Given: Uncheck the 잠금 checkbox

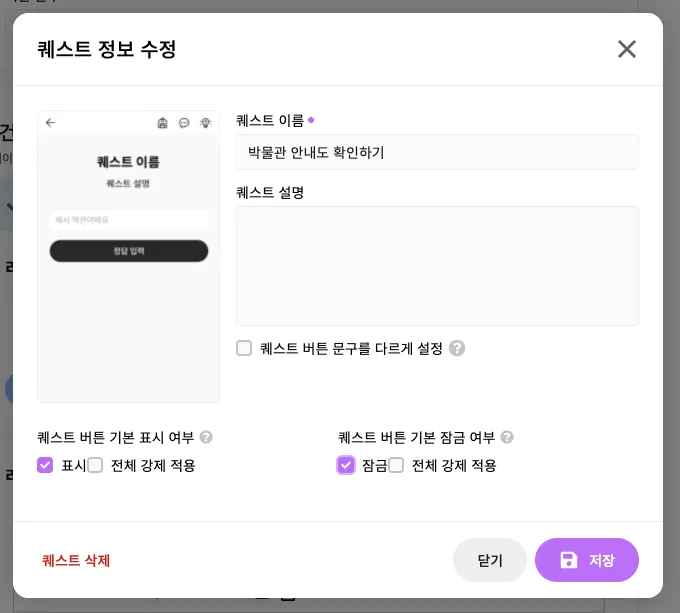Looking at the screenshot, I should pyautogui.click(x=346, y=465).
